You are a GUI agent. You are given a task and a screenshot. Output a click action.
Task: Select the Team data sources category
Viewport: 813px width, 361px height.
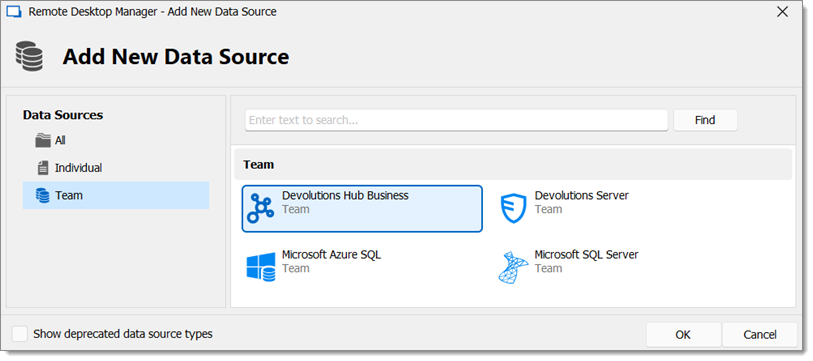coord(116,196)
